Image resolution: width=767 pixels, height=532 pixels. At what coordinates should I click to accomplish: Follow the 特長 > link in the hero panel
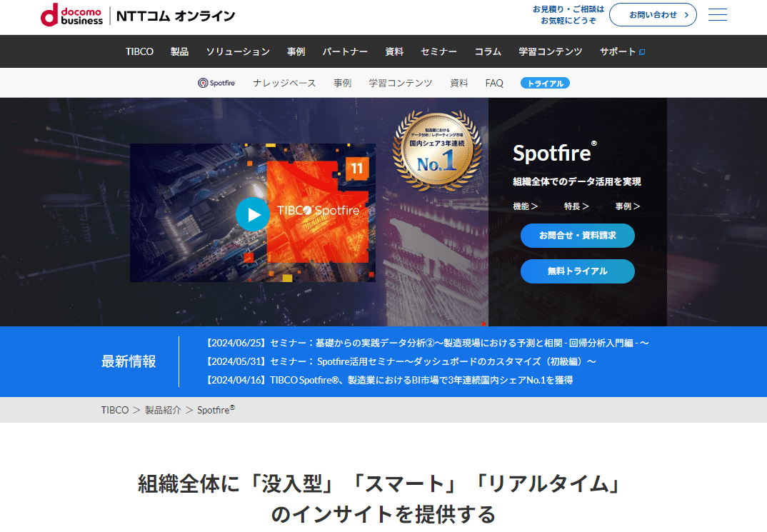[x=576, y=206]
